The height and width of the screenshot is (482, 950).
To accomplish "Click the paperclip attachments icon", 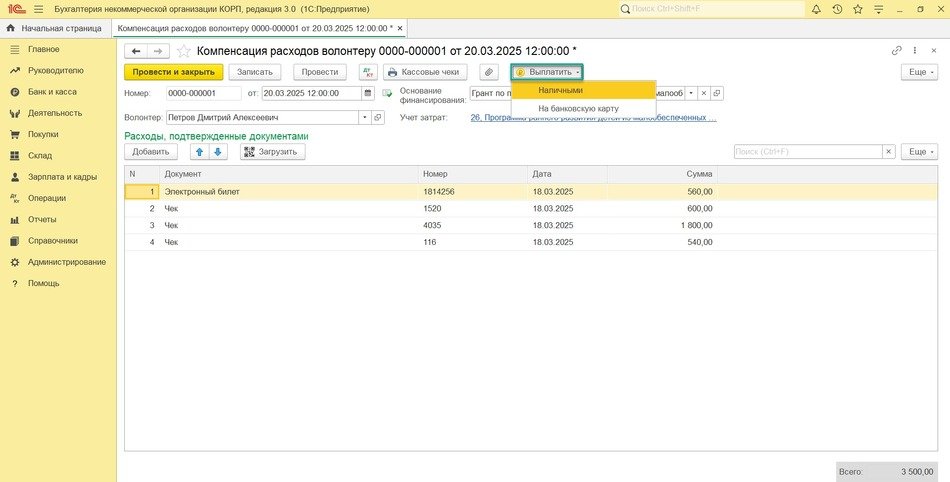I will 488,72.
